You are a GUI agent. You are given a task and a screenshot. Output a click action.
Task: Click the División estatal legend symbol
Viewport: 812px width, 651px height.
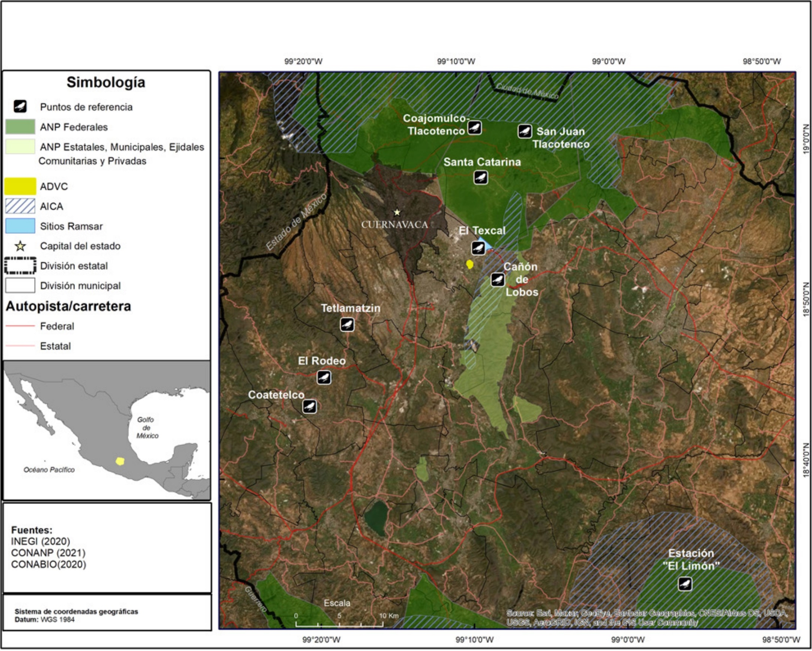click(x=20, y=266)
